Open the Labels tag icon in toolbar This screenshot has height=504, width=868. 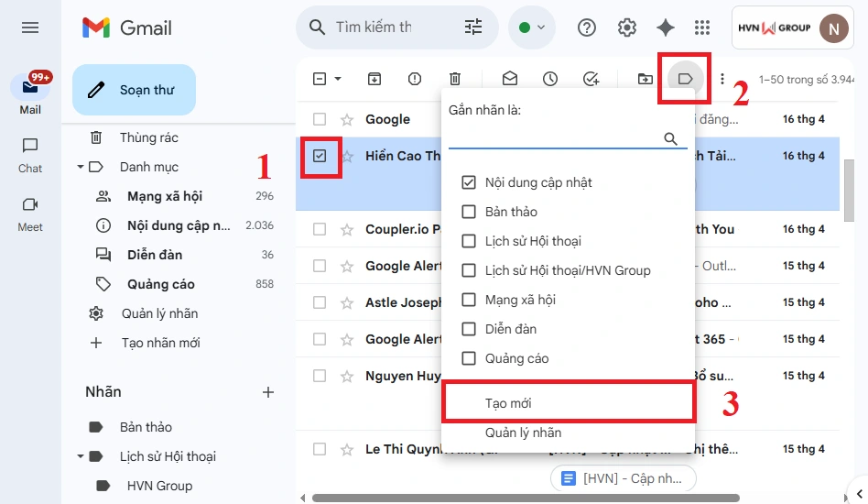(x=685, y=79)
